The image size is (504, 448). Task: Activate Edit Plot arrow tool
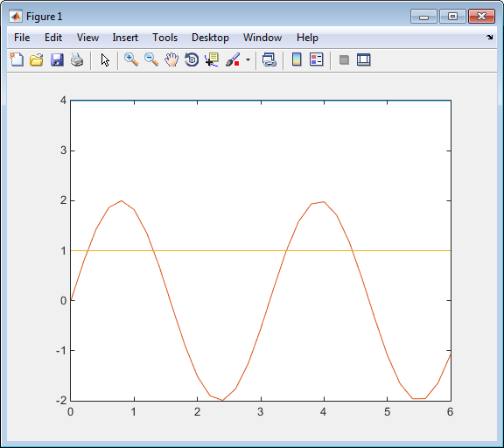pos(105,60)
